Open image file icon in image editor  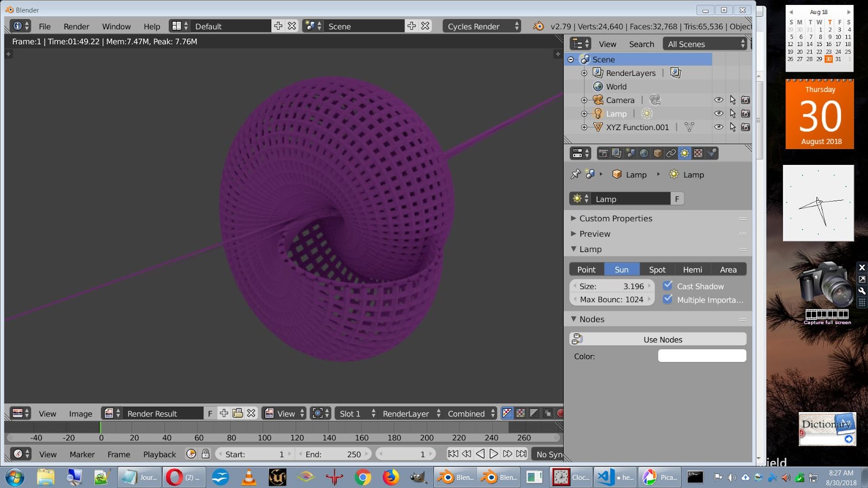point(238,413)
